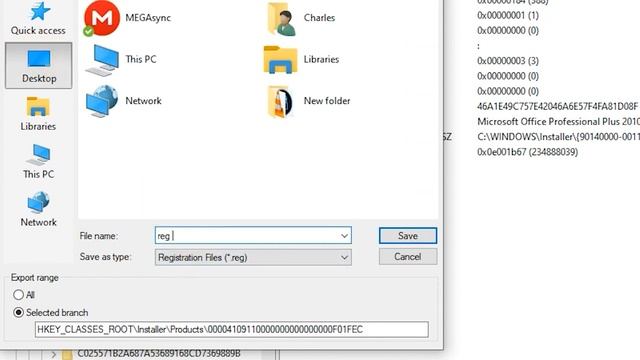Select the Charles user folder
This screenshot has height=360, width=640.
(301, 18)
